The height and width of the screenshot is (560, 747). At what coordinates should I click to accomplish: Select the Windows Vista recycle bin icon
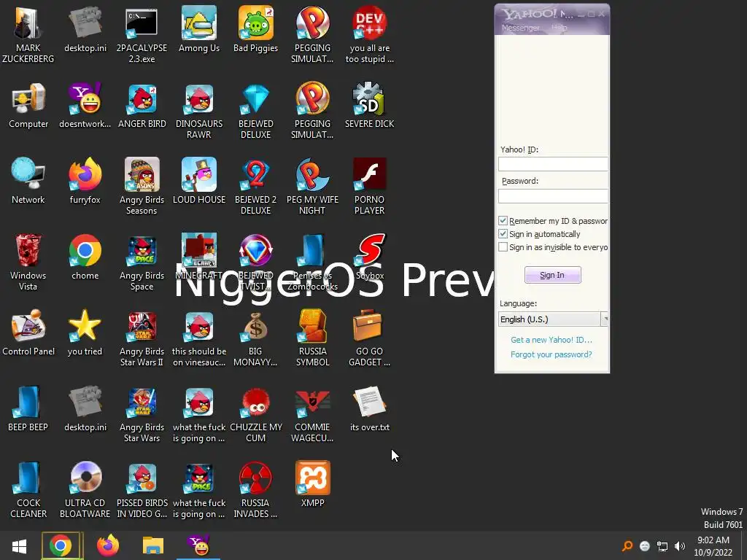coord(28,262)
